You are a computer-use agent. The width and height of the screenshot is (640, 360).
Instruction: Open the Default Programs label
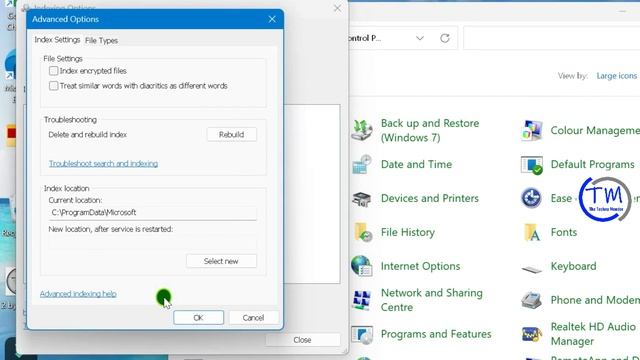coord(593,164)
